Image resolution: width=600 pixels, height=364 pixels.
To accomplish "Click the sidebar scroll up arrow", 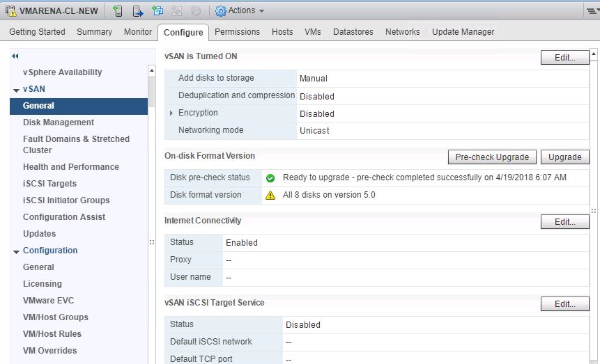I will [x=152, y=71].
